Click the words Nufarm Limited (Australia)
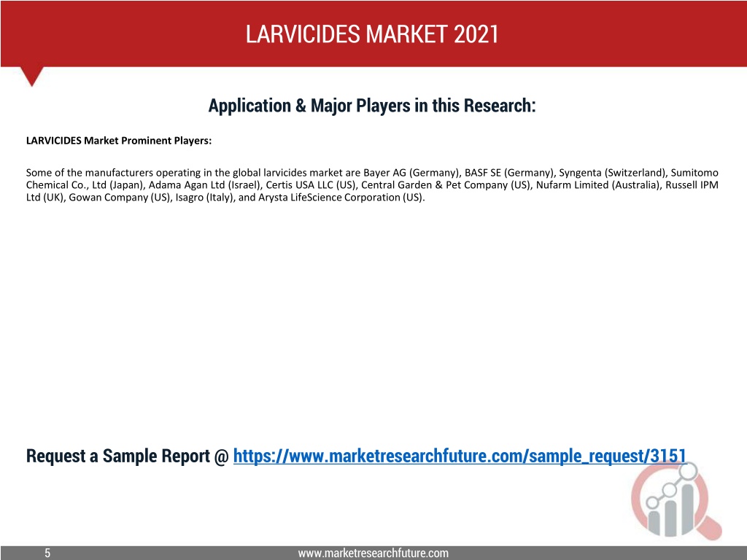 click(598, 184)
